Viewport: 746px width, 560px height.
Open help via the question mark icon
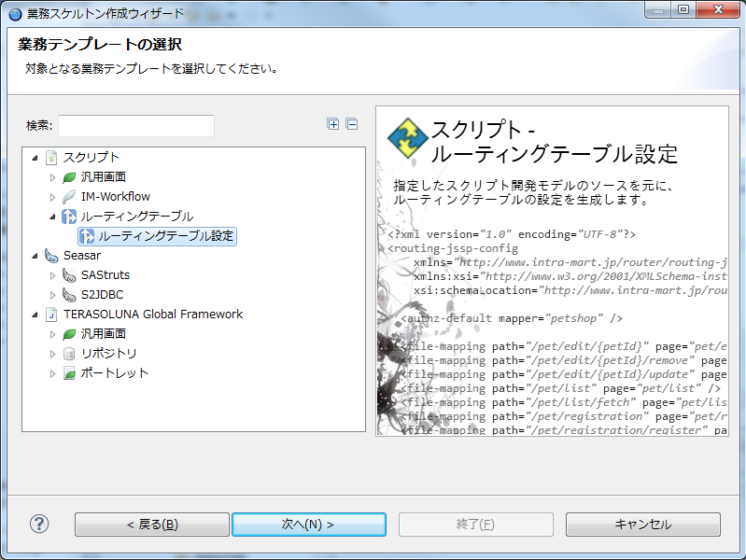[39, 524]
